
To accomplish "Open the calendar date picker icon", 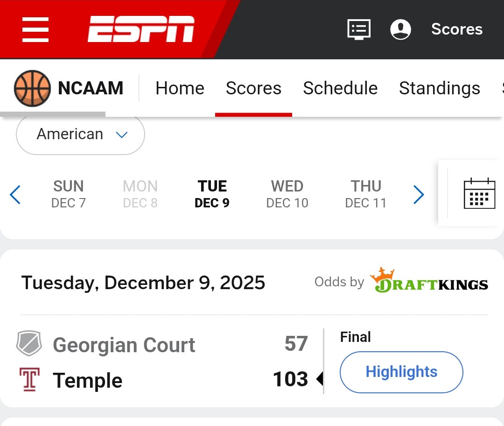I will 479,193.
